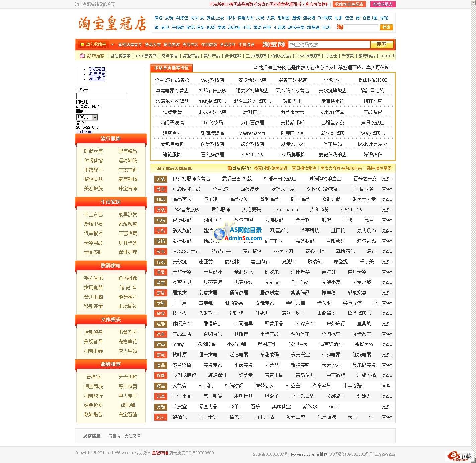Image resolution: width=476 pixels, height=463 pixels.
Task: Expand 更多» in the 女装 row
Action: 387,179
